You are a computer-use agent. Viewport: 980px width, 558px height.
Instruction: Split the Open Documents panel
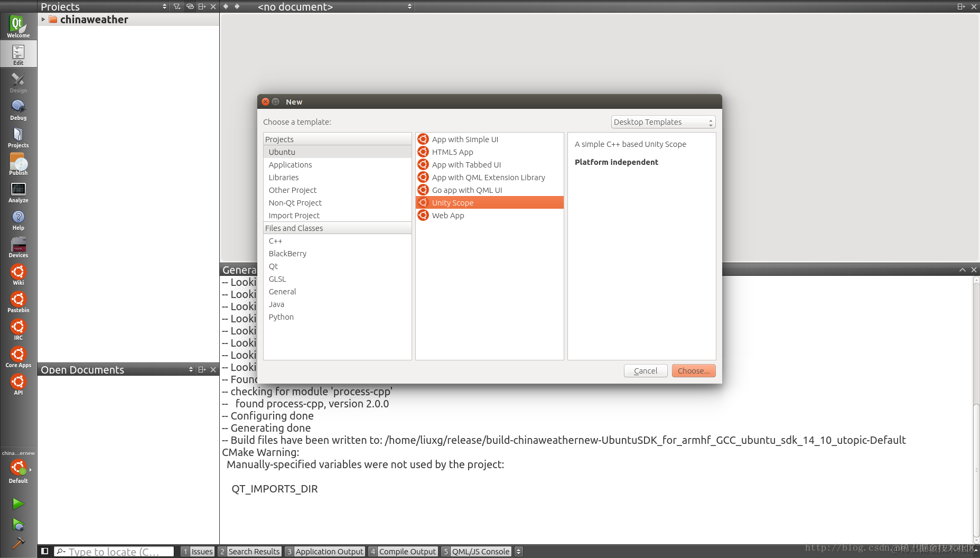click(x=202, y=369)
